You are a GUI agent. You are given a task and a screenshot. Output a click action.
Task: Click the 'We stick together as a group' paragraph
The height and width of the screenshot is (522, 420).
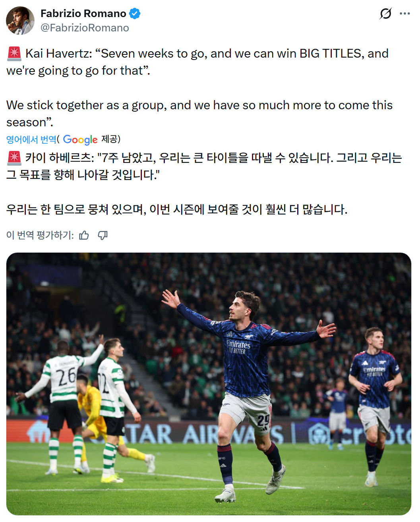[x=199, y=105]
